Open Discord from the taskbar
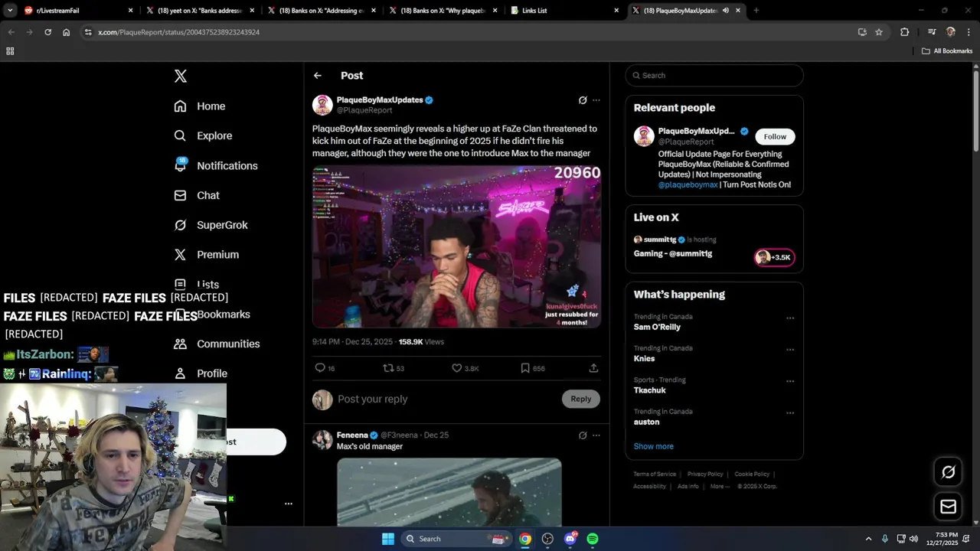This screenshot has width=980, height=551. click(x=570, y=539)
